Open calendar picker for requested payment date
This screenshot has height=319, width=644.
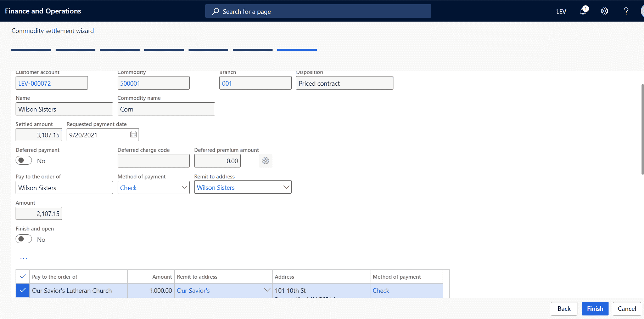click(133, 135)
